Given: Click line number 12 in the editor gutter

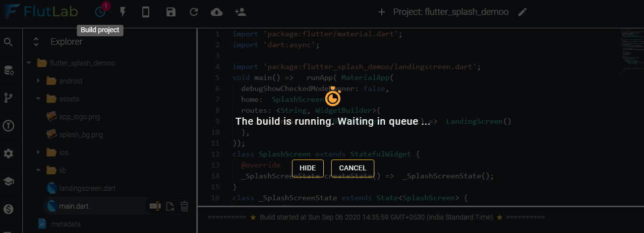Looking at the screenshot, I should coord(215,154).
